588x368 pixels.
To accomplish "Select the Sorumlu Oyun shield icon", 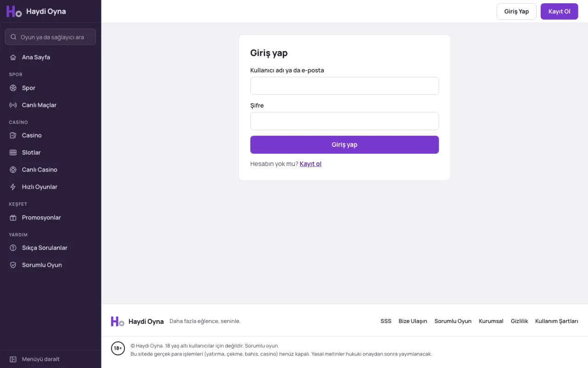I will coord(13,265).
